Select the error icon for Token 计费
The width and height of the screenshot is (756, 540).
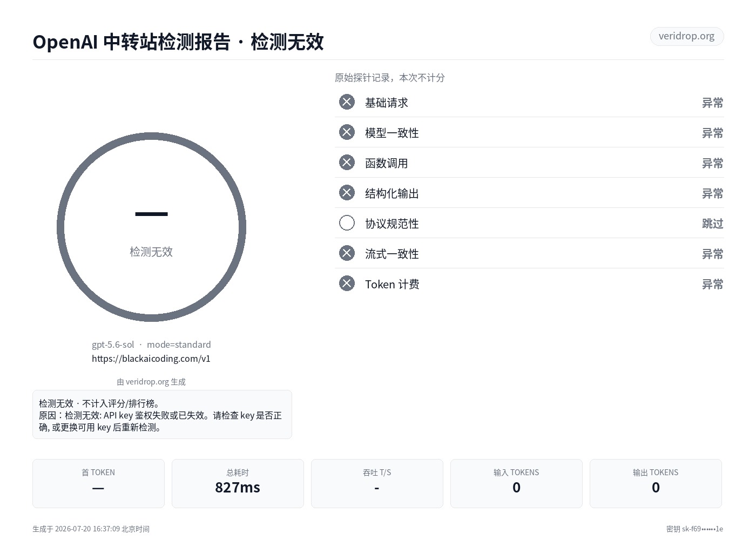point(347,283)
